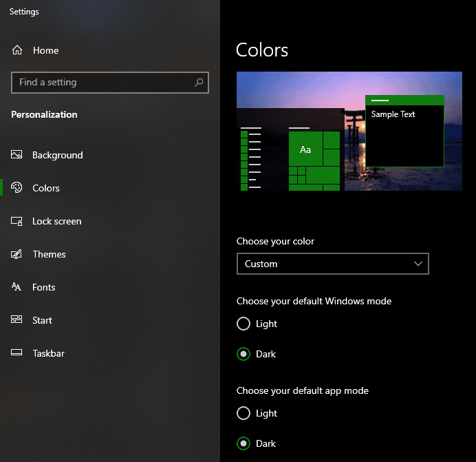The height and width of the screenshot is (462, 476).
Task: Select Light for default Windows mode
Action: click(243, 324)
